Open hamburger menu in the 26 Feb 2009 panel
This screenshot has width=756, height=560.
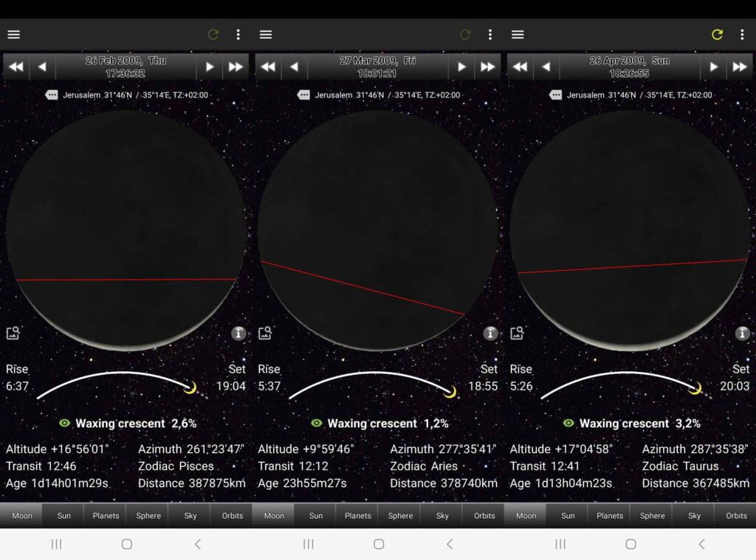coord(13,35)
